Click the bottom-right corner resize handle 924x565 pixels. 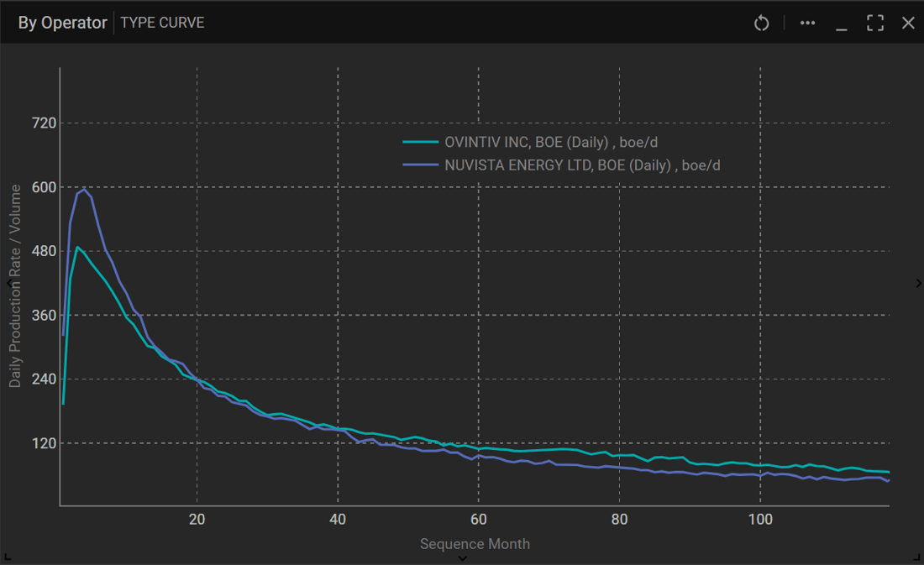[916, 557]
